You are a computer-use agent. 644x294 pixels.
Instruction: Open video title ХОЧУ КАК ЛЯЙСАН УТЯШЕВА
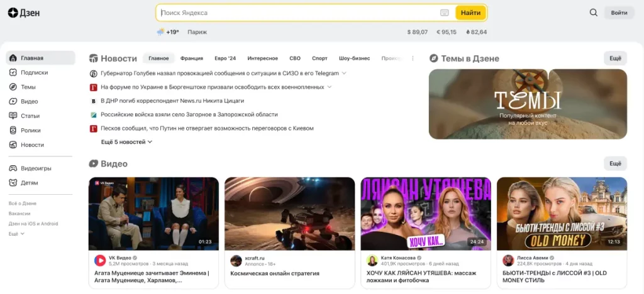421,277
